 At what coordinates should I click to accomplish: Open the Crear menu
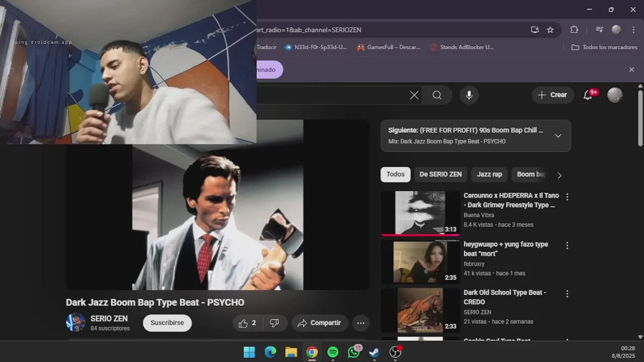pos(552,95)
